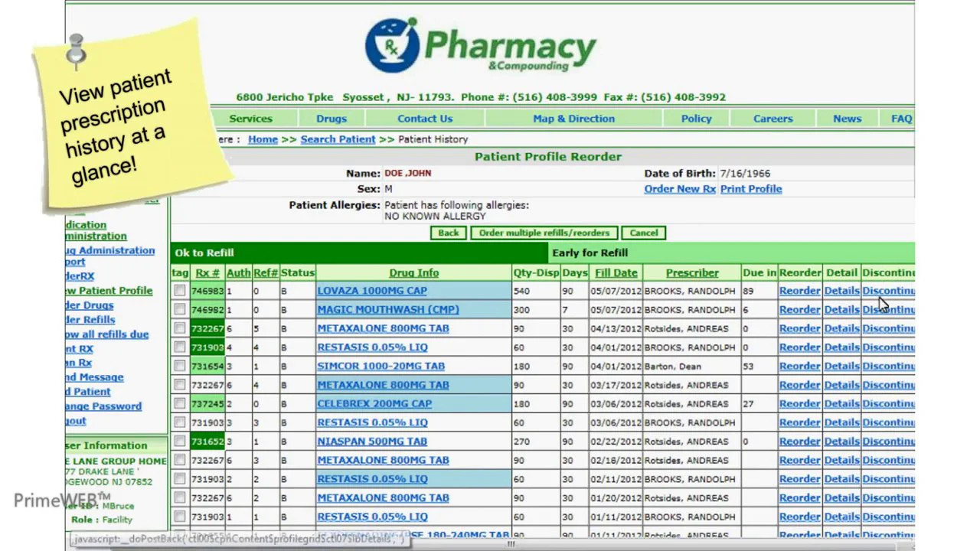View Details for LOVAZA 1000MG CAP
Screen dimensions: 980x551
[841, 291]
